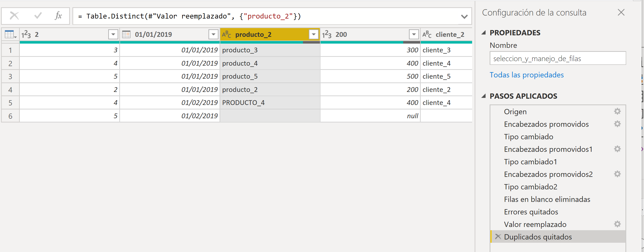Click the fx function icon
The image size is (644, 252).
click(58, 16)
